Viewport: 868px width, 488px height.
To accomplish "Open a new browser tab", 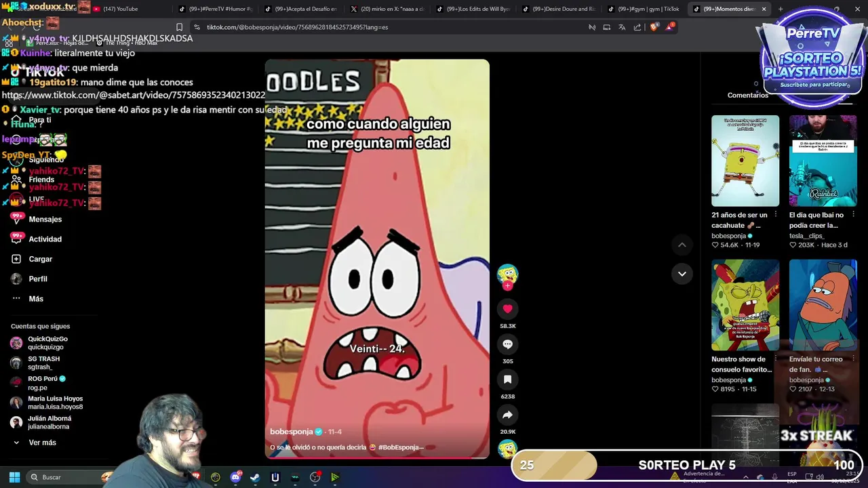I will (781, 9).
